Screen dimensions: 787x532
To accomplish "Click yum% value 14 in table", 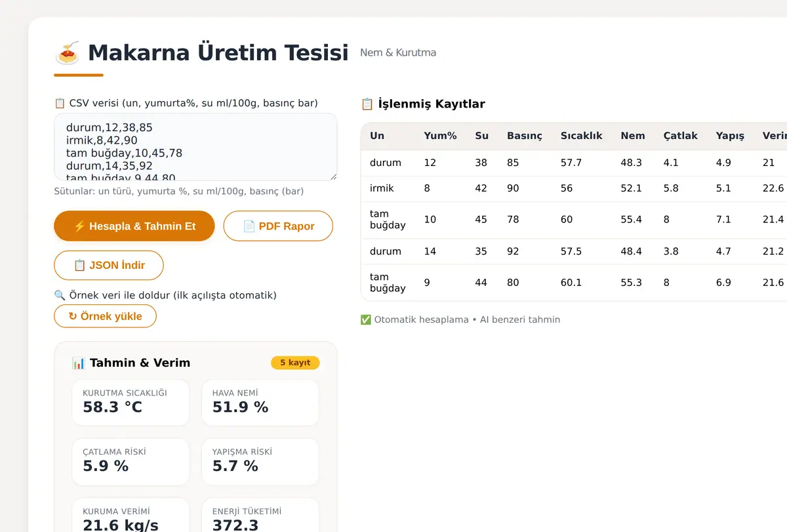I will [x=430, y=251].
